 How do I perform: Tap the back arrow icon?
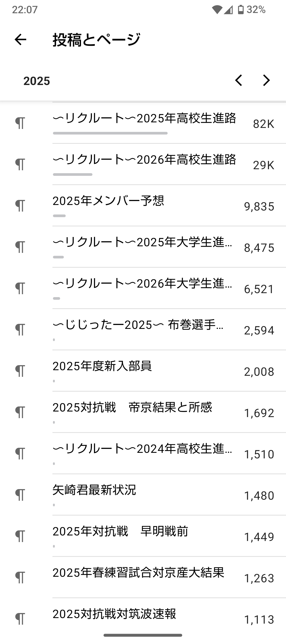point(20,40)
